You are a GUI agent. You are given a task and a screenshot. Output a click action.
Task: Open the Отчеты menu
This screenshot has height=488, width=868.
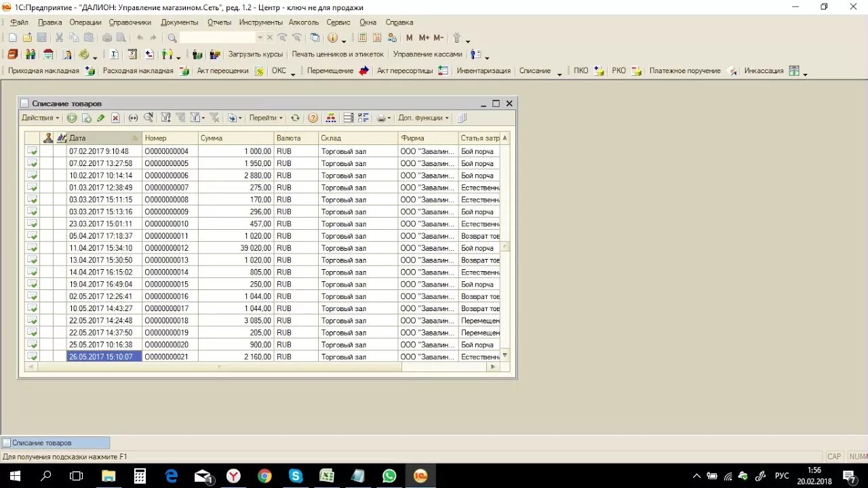point(220,22)
